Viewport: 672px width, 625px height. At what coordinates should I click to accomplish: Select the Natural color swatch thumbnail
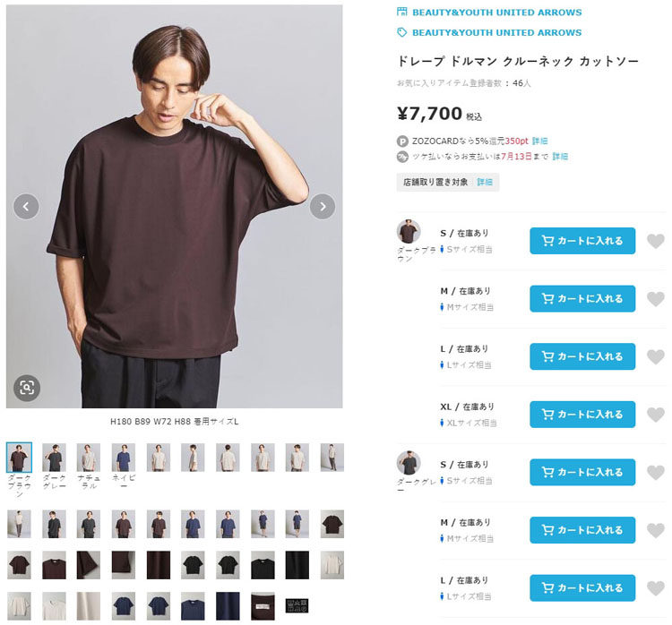click(x=89, y=457)
